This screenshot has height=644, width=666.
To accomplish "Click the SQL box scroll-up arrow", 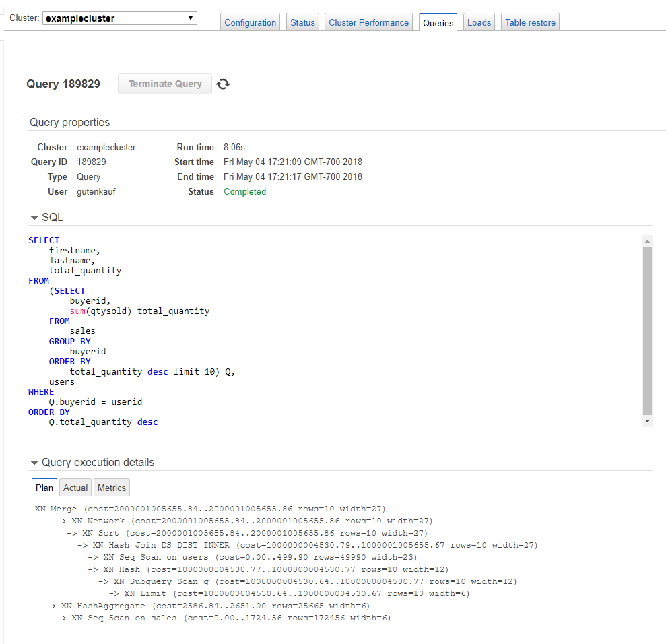I will point(647,240).
